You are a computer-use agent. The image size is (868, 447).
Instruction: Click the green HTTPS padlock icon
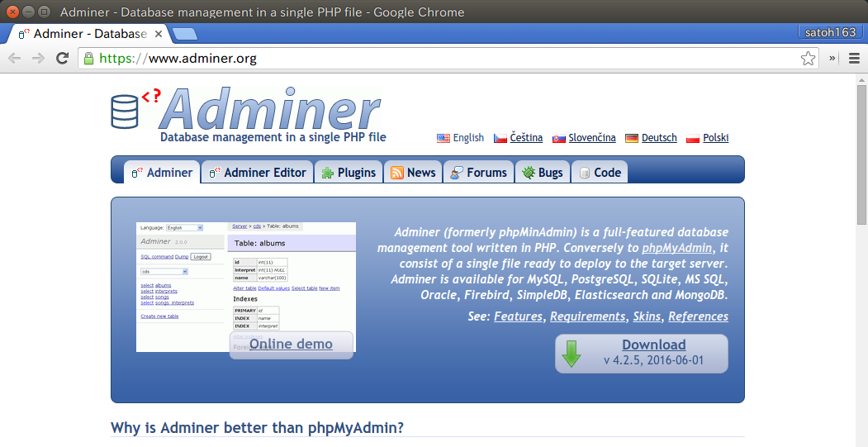[x=88, y=58]
